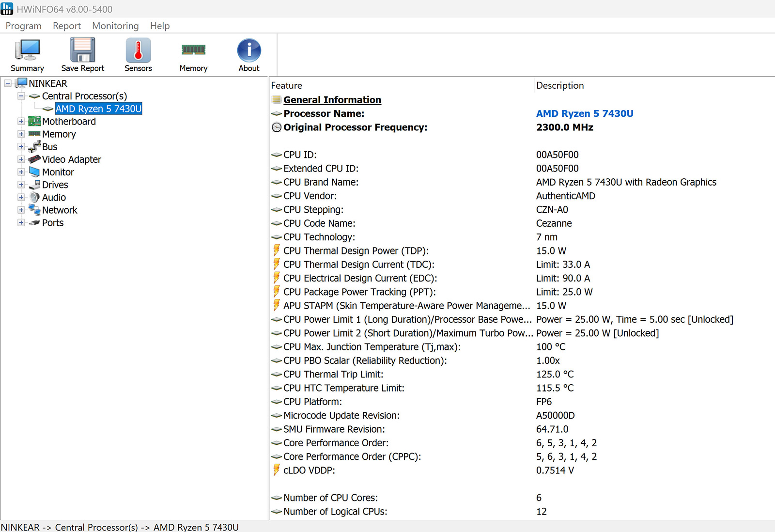775x532 pixels.
Task: Click the status bar path text
Action: [120, 527]
